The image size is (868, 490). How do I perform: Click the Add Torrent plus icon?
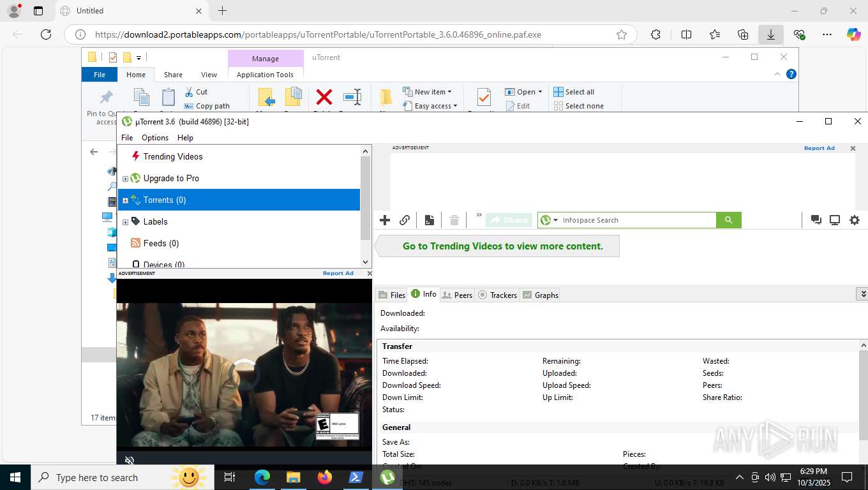(385, 220)
